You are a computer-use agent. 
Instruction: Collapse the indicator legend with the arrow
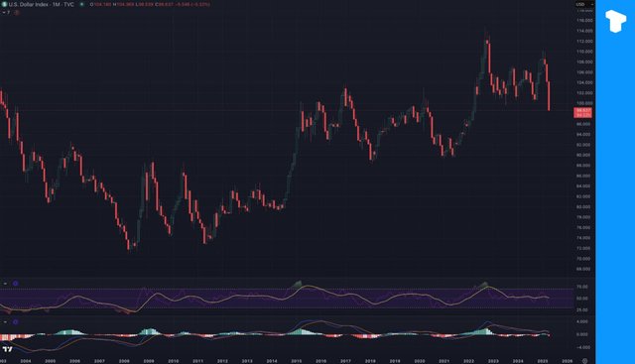[4, 13]
